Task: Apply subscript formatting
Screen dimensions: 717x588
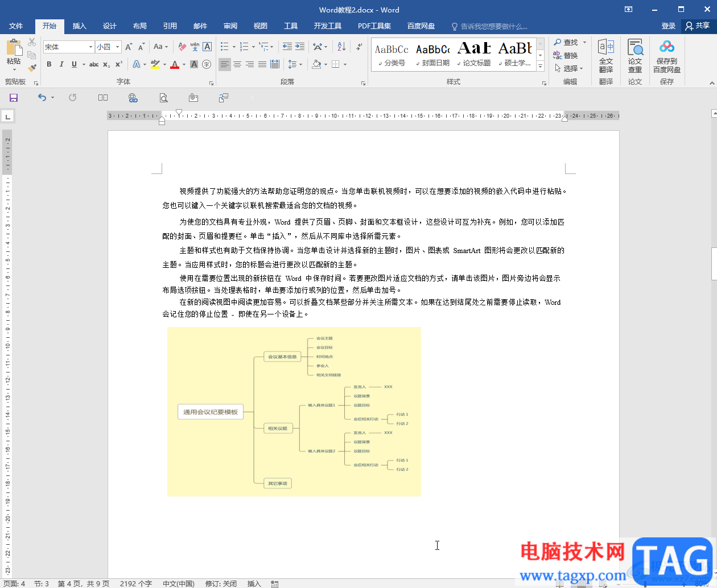Action: (106, 64)
